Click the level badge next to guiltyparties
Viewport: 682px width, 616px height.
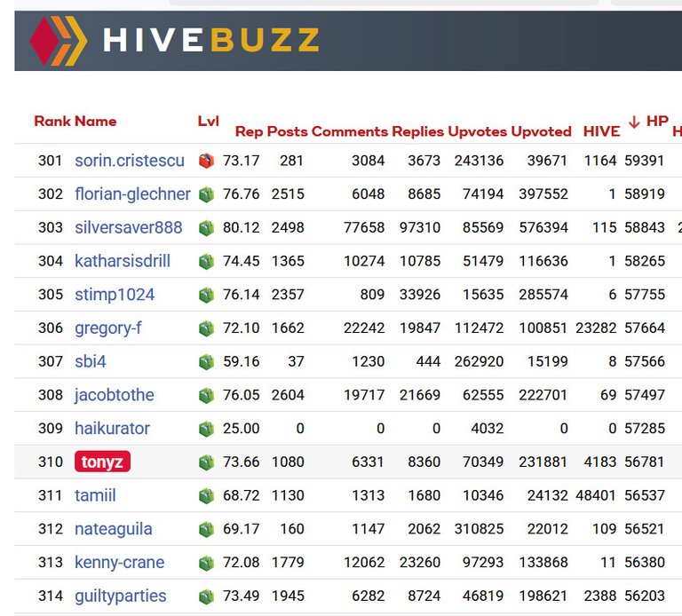tap(206, 596)
